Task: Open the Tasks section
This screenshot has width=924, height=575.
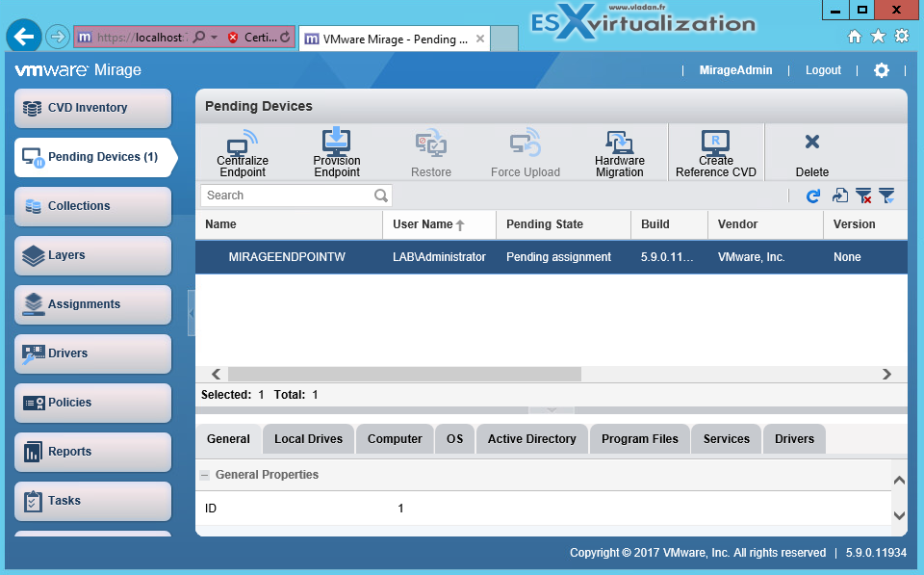Action: (93, 501)
